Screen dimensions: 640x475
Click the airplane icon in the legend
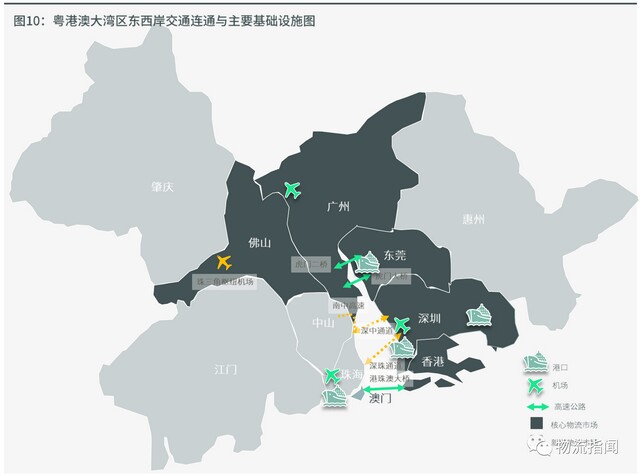tap(534, 386)
